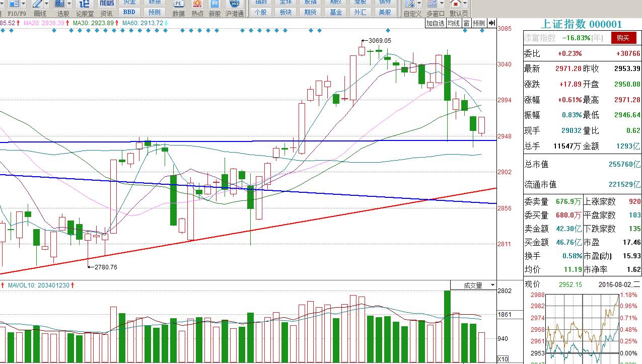Click the 市净率 value 1.62
This screenshot has height=364, width=642.
click(x=634, y=270)
